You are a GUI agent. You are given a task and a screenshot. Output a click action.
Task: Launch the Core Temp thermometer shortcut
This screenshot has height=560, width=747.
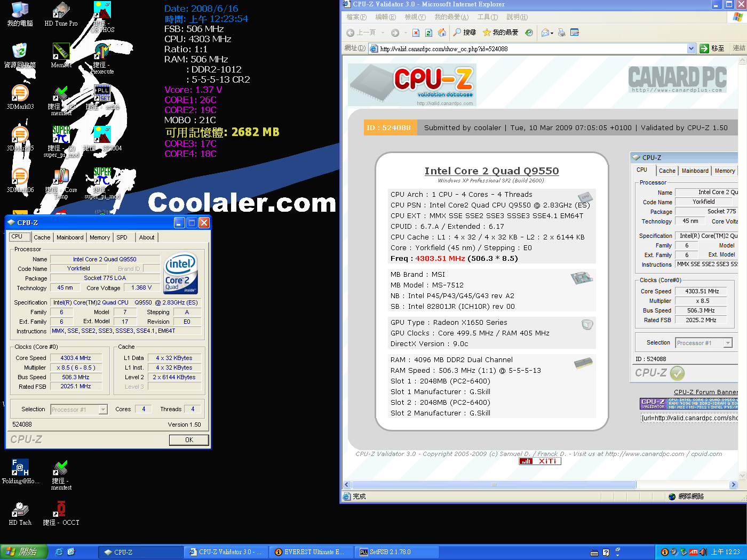[x=61, y=183]
